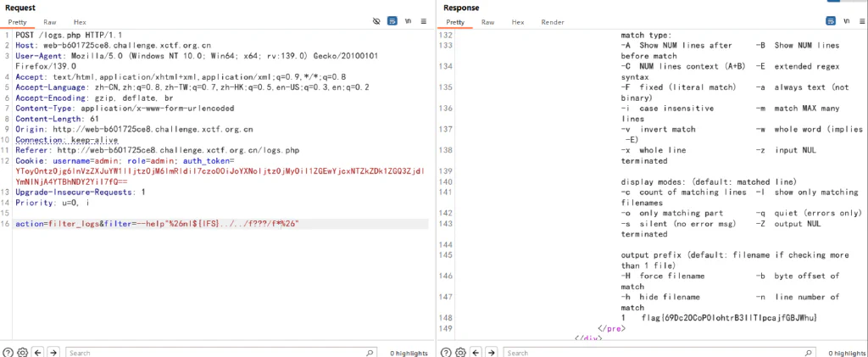The height and width of the screenshot is (357, 868).
Task: Open the Response Render tab
Action: click(553, 22)
